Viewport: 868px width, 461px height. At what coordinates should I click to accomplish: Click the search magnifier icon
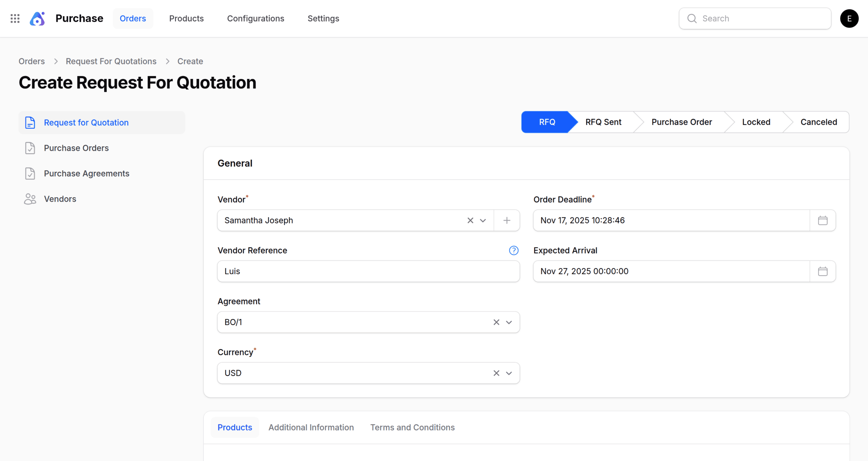coord(692,18)
